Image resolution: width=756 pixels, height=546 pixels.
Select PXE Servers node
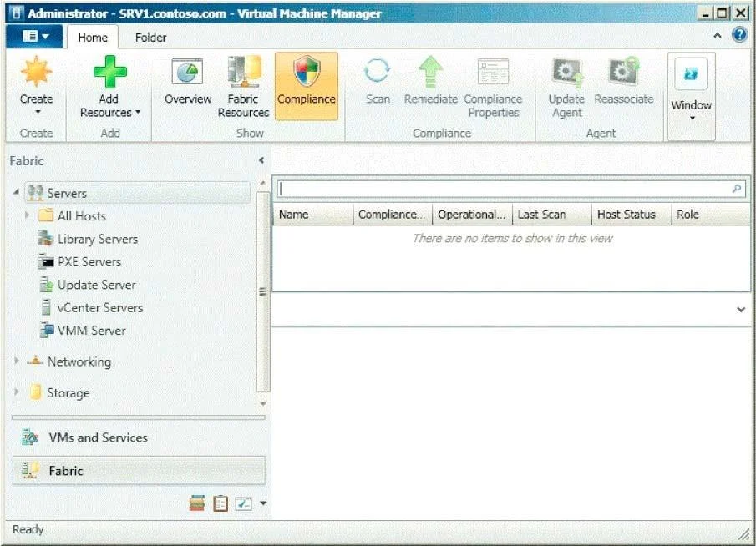point(80,261)
